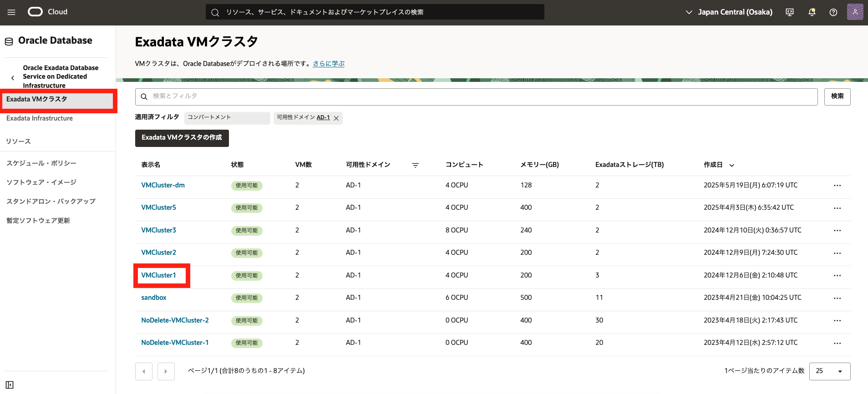868x394 pixels.
Task: Open the user profile avatar
Action: coord(855,12)
